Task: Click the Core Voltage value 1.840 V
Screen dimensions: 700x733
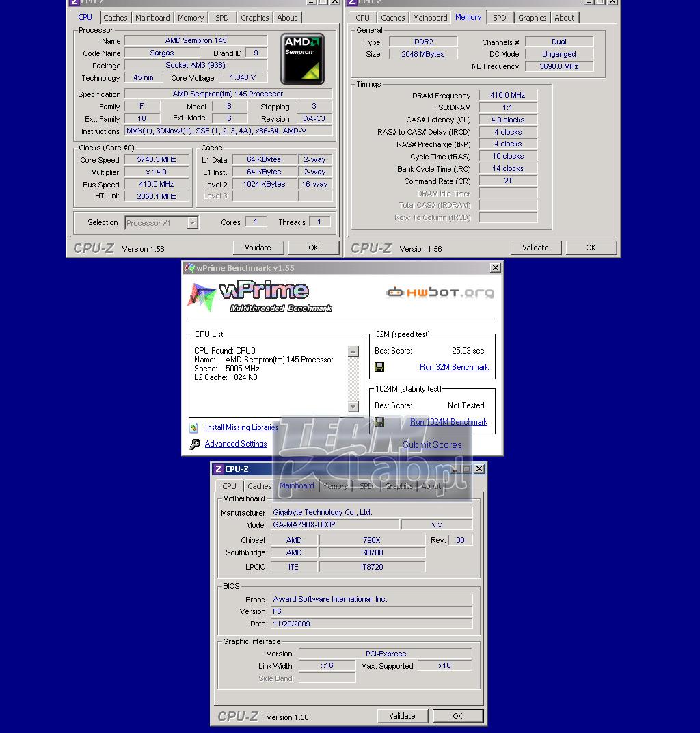Action: (x=243, y=77)
